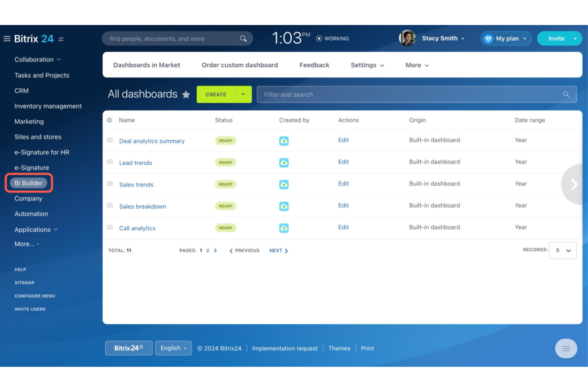The height and width of the screenshot is (392, 588).
Task: Click creator icon for Sales trends
Action: [284, 185]
